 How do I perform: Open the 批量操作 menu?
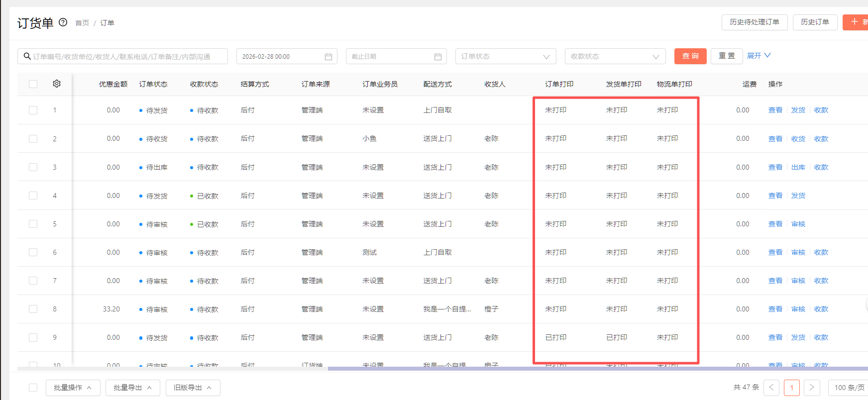73,388
